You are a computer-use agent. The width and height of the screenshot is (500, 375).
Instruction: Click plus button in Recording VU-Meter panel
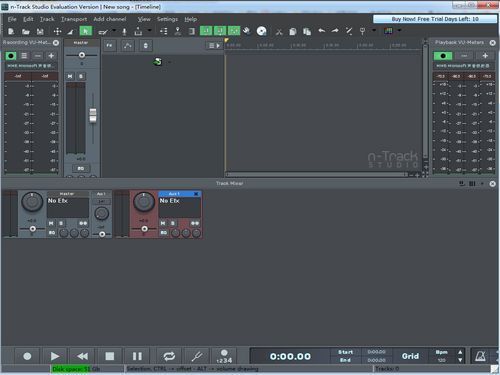pos(51,56)
